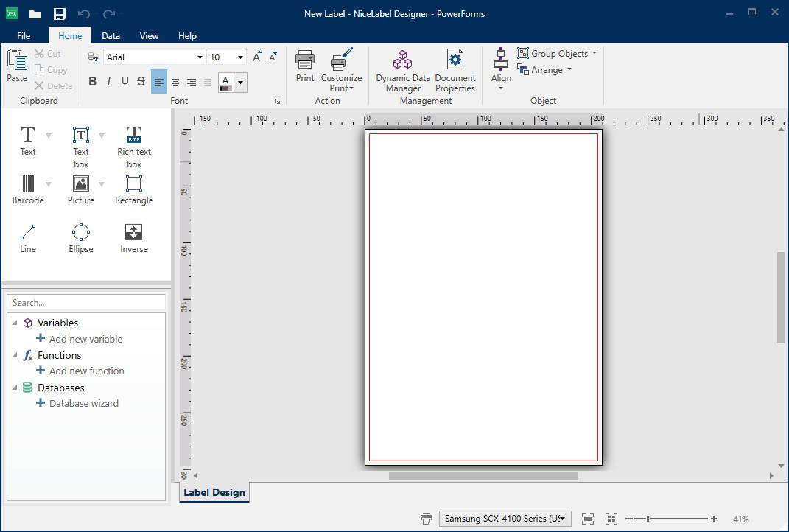Viewport: 789px width, 532px height.
Task: Set text alignment to left
Action: tap(159, 82)
